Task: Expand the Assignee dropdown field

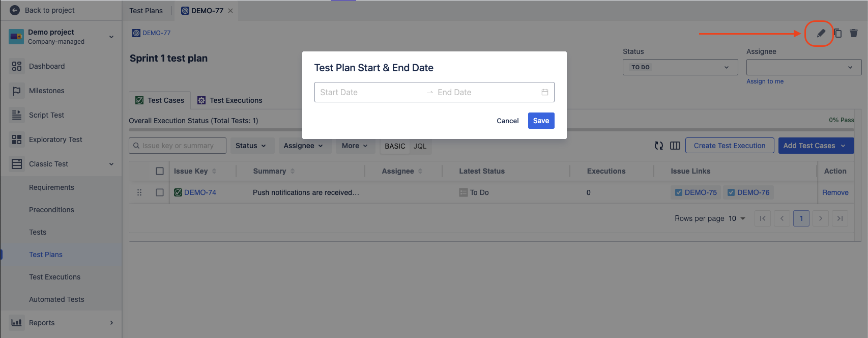Action: pyautogui.click(x=803, y=67)
